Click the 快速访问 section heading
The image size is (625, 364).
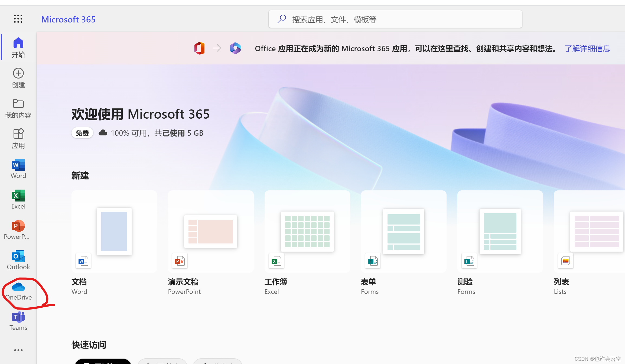(x=89, y=345)
